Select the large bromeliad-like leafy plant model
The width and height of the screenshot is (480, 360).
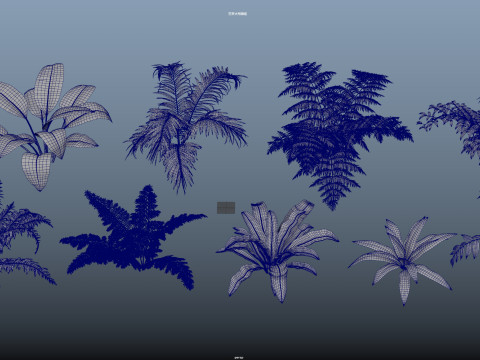pos(278,251)
